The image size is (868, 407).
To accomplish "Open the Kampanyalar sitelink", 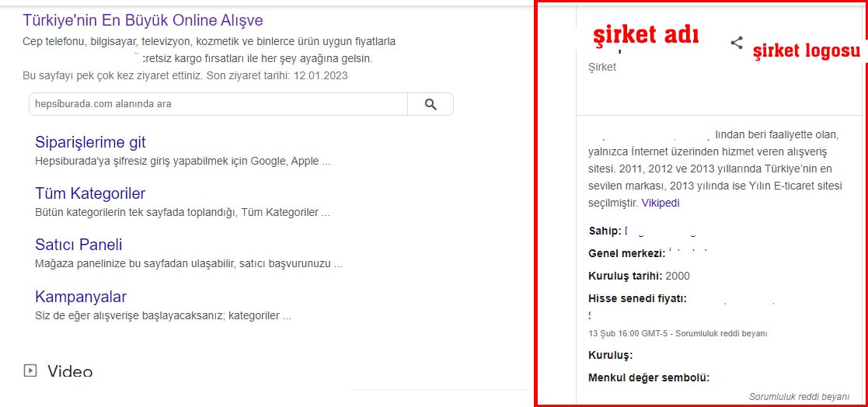I will click(81, 297).
